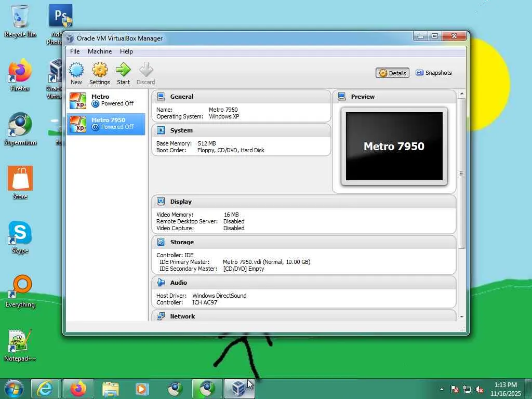Viewport: 532px width, 399px height.
Task: Open Windows Explorer from the taskbar
Action: (111, 389)
